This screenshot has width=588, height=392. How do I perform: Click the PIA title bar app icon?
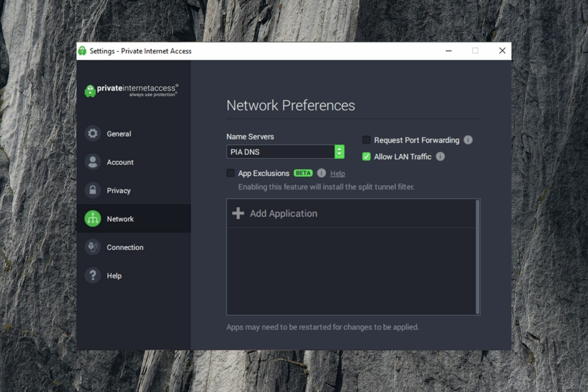[x=82, y=51]
